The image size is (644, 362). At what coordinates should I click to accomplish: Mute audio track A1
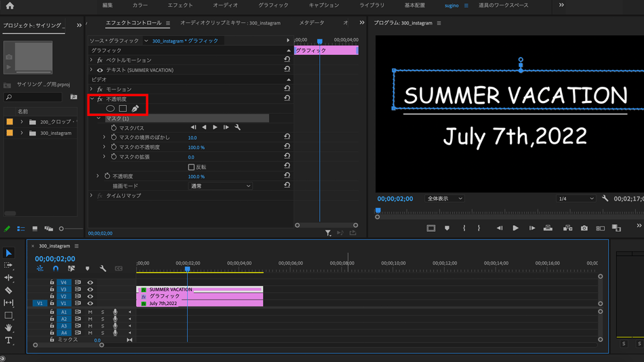90,313
